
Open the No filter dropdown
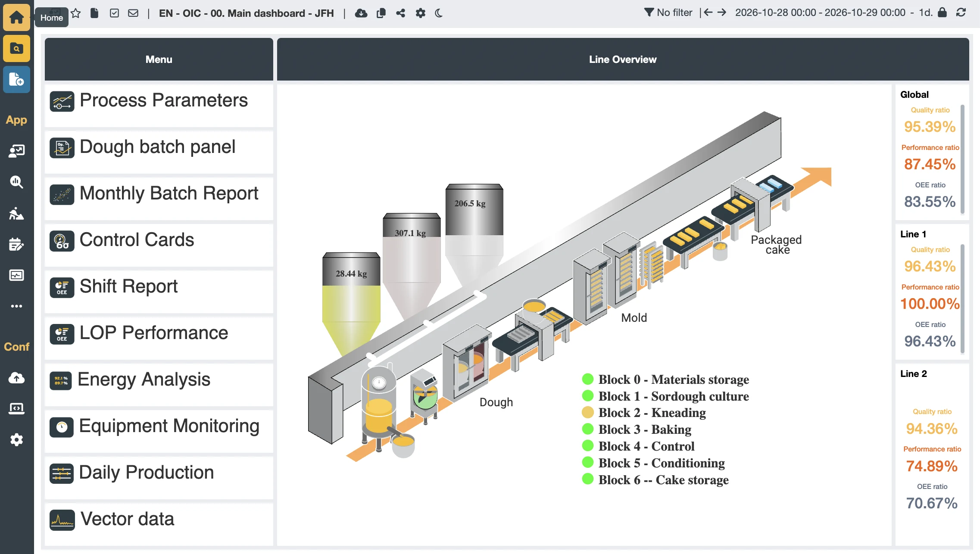[x=668, y=12]
